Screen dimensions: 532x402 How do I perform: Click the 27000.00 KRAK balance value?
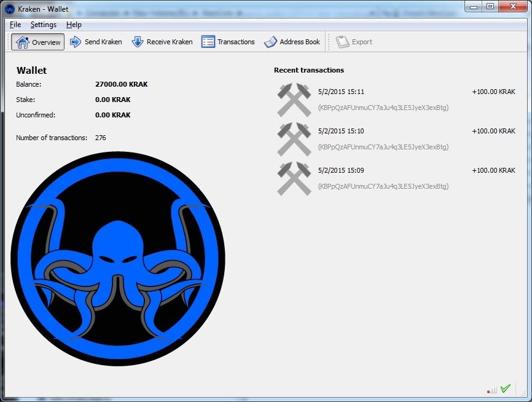tap(122, 84)
